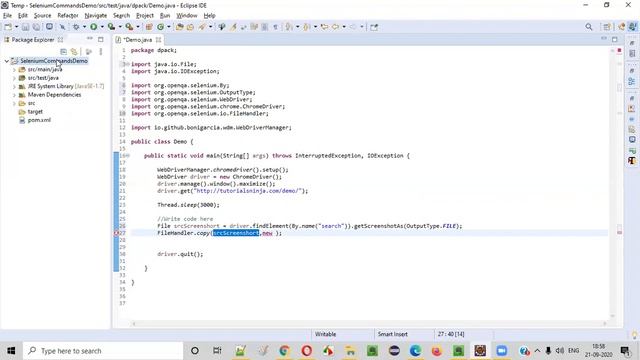The height and width of the screenshot is (360, 640).
Task: Open Zoom from the taskbar
Action: coord(502,351)
